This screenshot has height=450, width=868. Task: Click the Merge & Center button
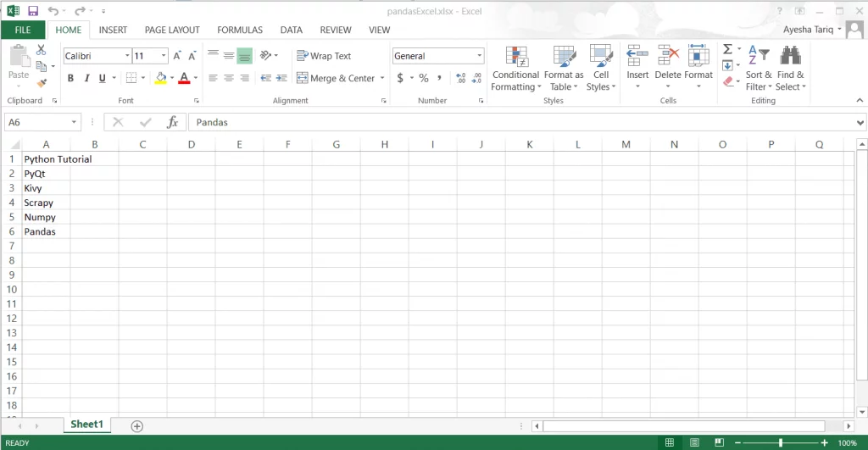pos(336,78)
